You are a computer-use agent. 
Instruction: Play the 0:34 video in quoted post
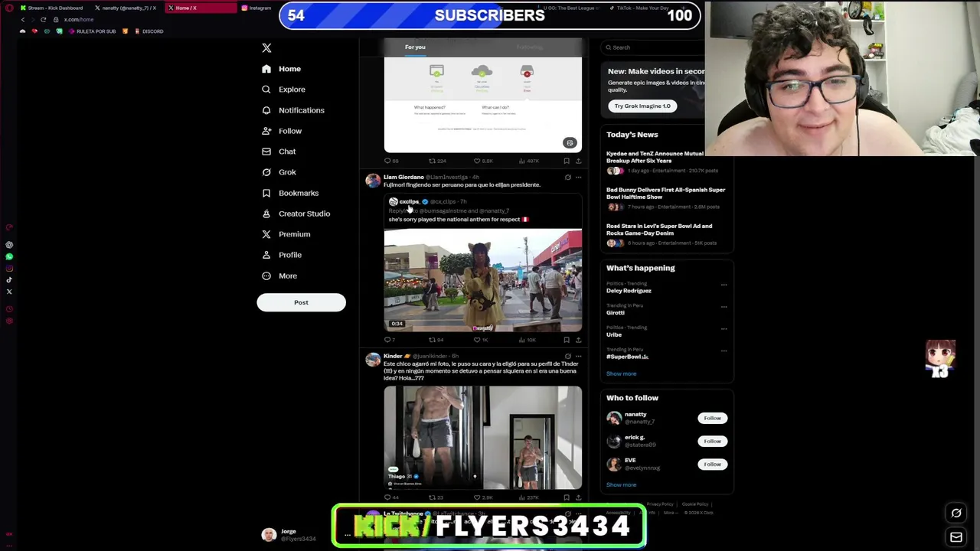(482, 280)
